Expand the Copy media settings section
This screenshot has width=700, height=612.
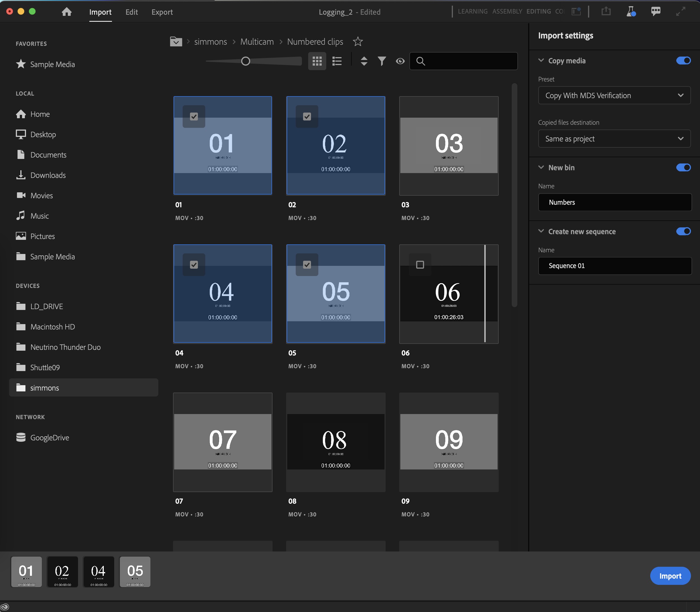(542, 60)
